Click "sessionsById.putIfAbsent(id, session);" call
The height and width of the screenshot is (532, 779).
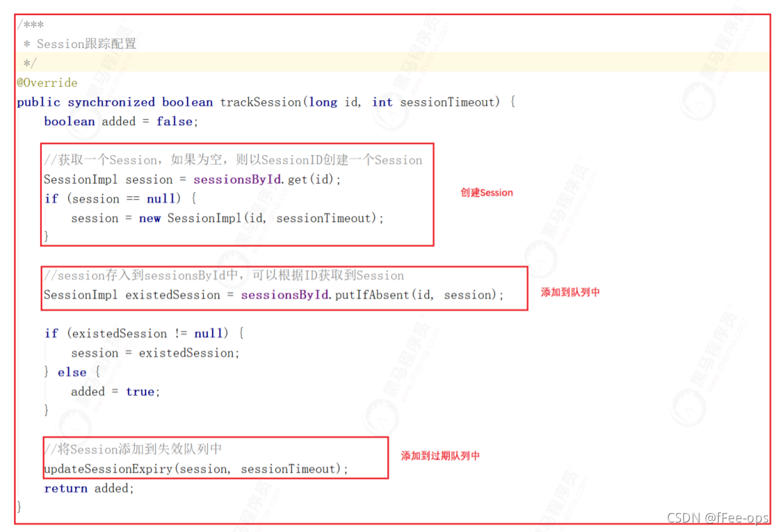pyautogui.click(x=372, y=295)
